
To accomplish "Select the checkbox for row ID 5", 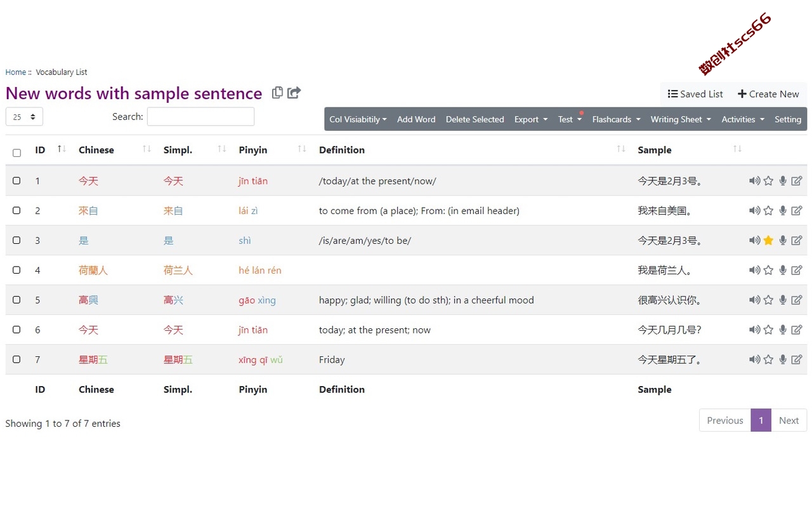I will (16, 300).
